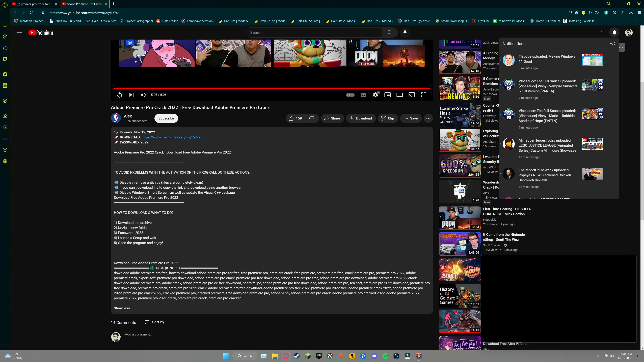This screenshot has height=362, width=644.
Task: Click the replay video button
Action: [120, 95]
